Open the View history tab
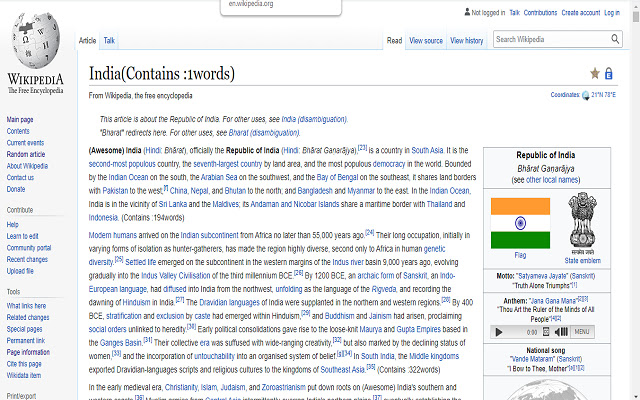Viewport: 640px width, 400px height. click(466, 41)
